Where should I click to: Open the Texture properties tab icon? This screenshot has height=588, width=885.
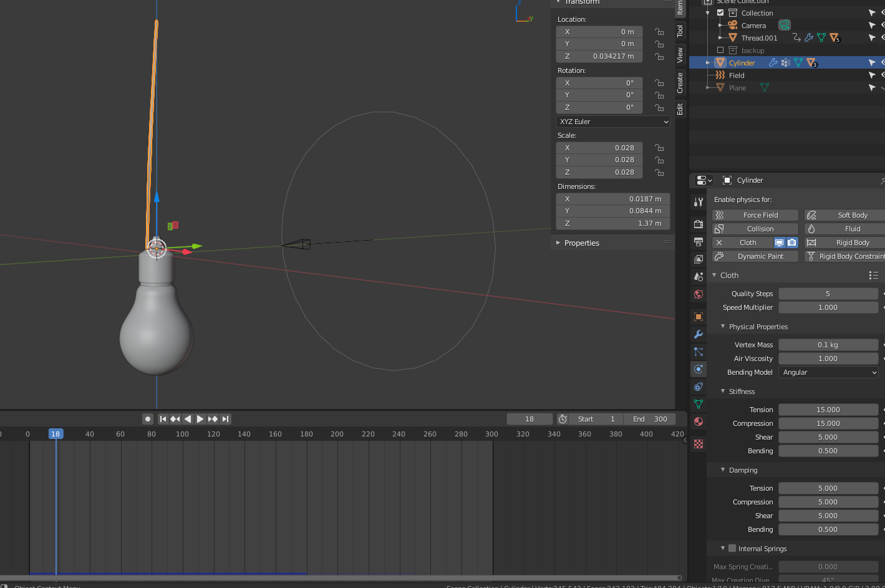(699, 444)
